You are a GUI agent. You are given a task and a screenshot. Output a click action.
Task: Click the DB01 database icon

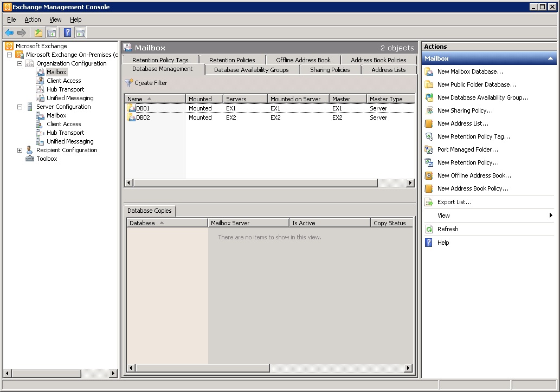[x=131, y=108]
